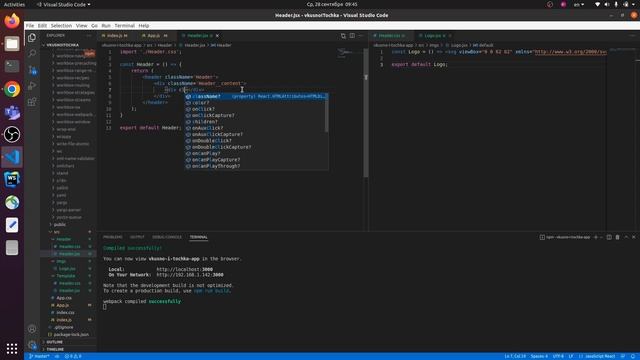Open the Edit menu

(42, 26)
